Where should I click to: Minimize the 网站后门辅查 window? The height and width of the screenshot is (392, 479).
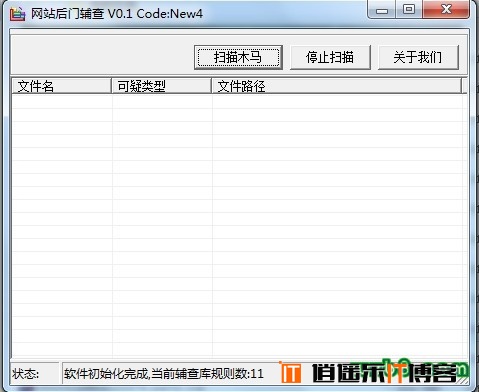point(382,10)
